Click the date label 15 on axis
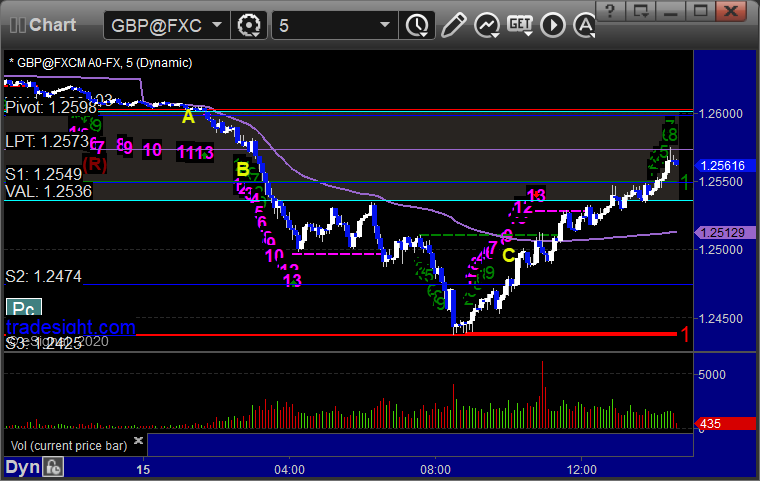Screen dimensions: 760x481 pos(143,469)
